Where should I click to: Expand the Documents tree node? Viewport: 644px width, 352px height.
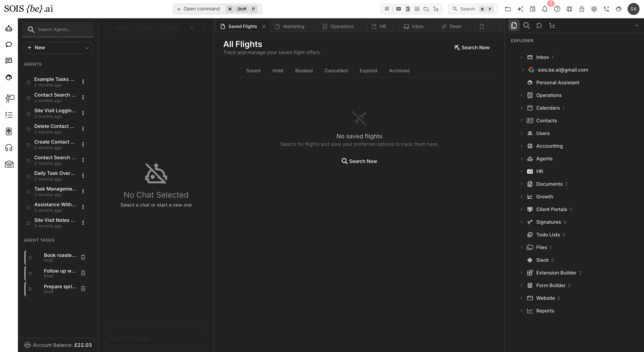tap(521, 184)
